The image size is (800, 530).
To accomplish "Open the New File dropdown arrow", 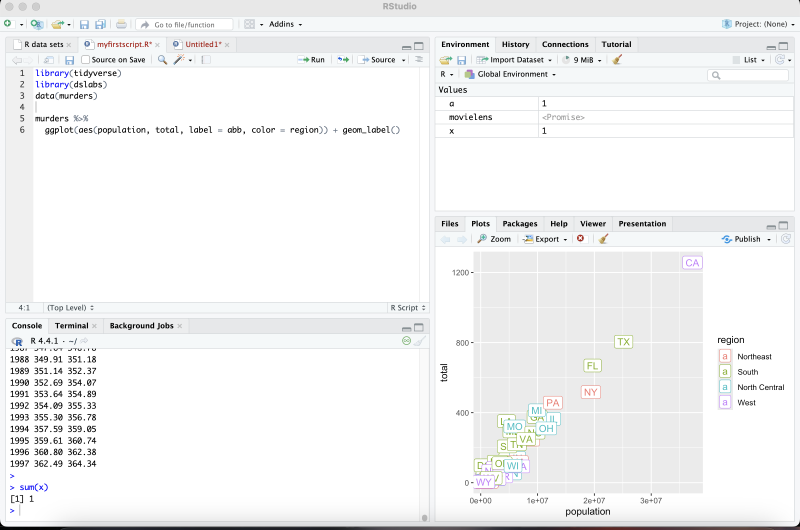I will (x=21, y=24).
